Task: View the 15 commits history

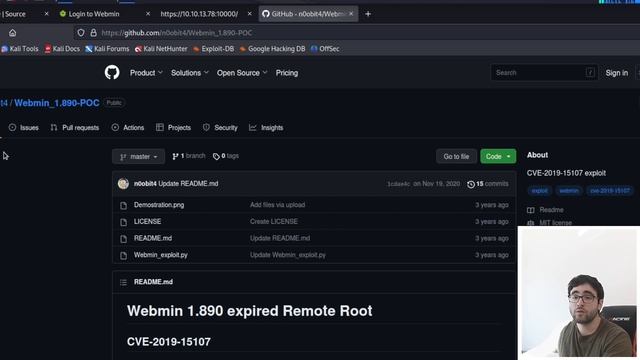Action: tap(488, 184)
